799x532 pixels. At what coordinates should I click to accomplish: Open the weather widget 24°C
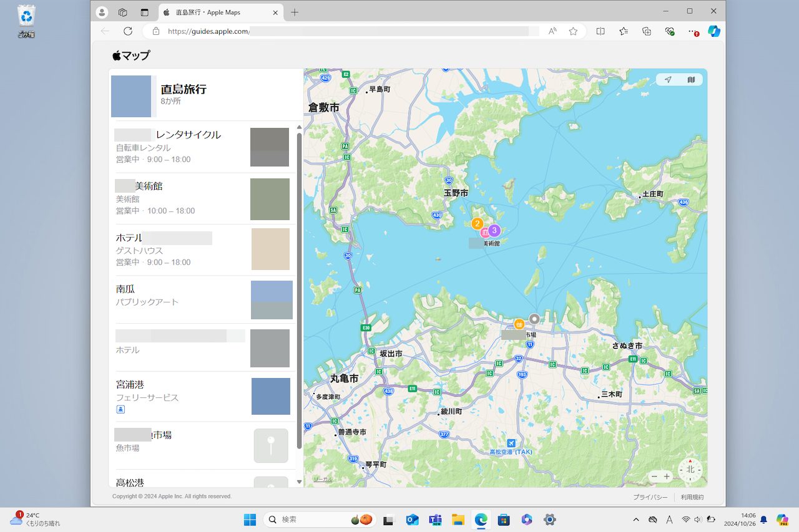(x=35, y=519)
